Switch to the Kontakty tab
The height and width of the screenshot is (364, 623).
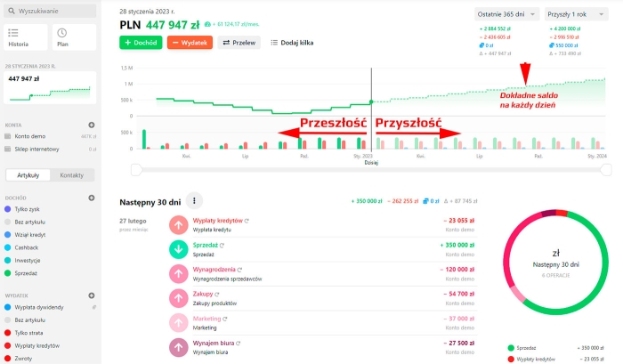[71, 175]
